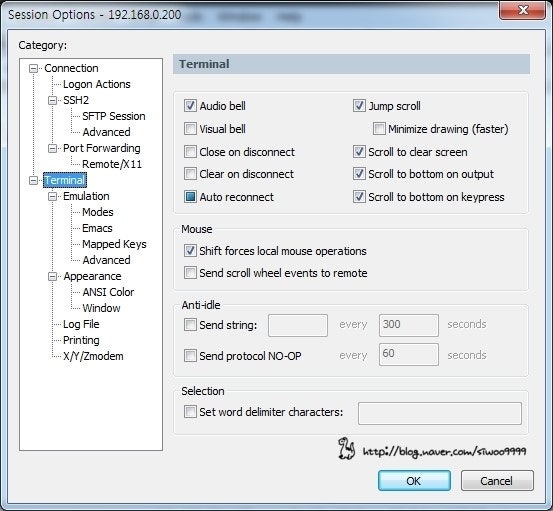Collapse the Connection tree node
The height and width of the screenshot is (511, 553).
point(34,68)
